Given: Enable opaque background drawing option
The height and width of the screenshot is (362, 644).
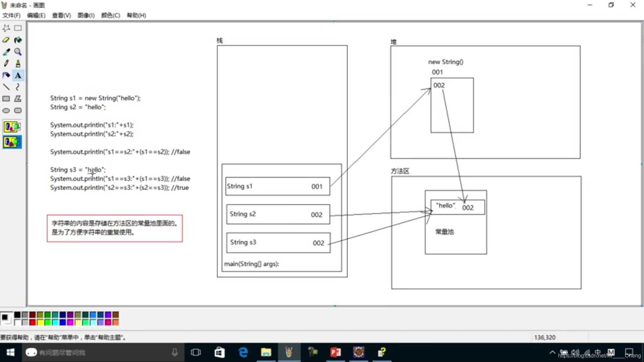Looking at the screenshot, I should tap(12, 127).
